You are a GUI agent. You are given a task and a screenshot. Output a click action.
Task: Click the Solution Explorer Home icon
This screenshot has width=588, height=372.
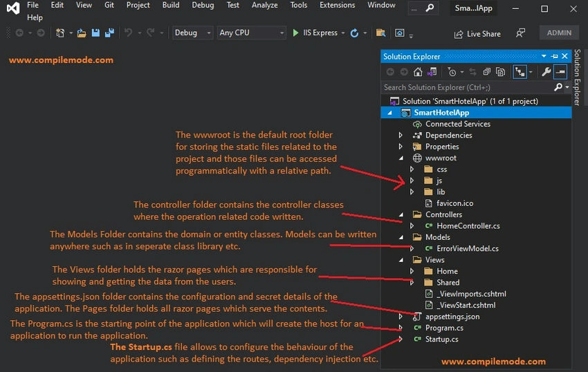click(x=418, y=72)
